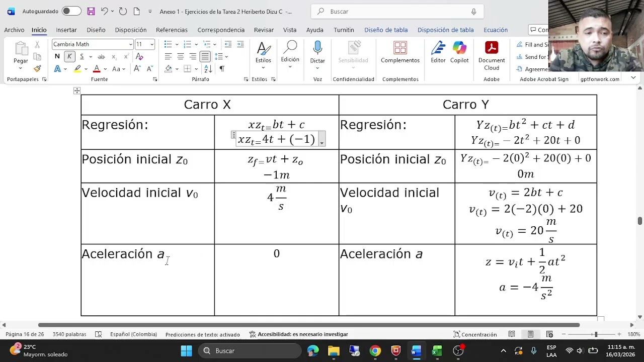Apply subscript formatting

pos(114,56)
